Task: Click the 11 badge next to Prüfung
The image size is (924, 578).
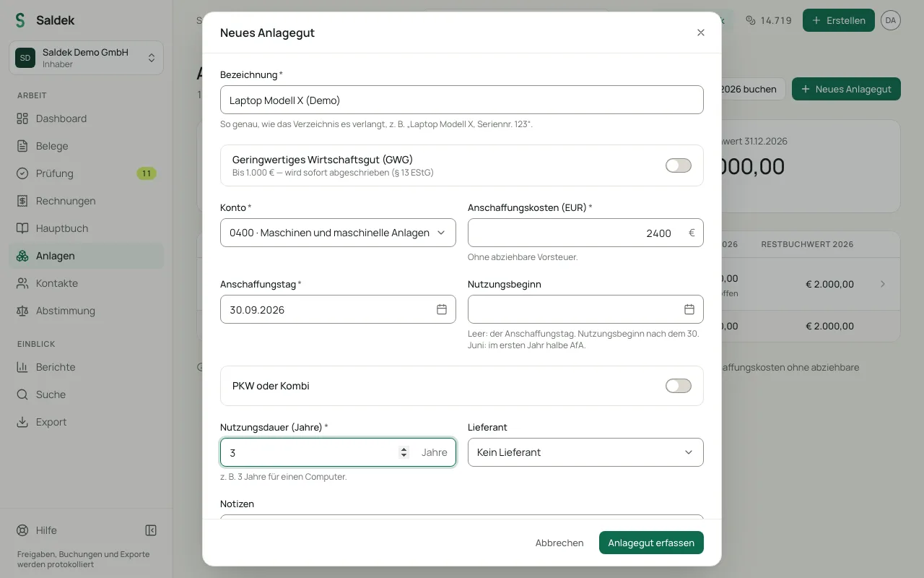Action: point(147,173)
